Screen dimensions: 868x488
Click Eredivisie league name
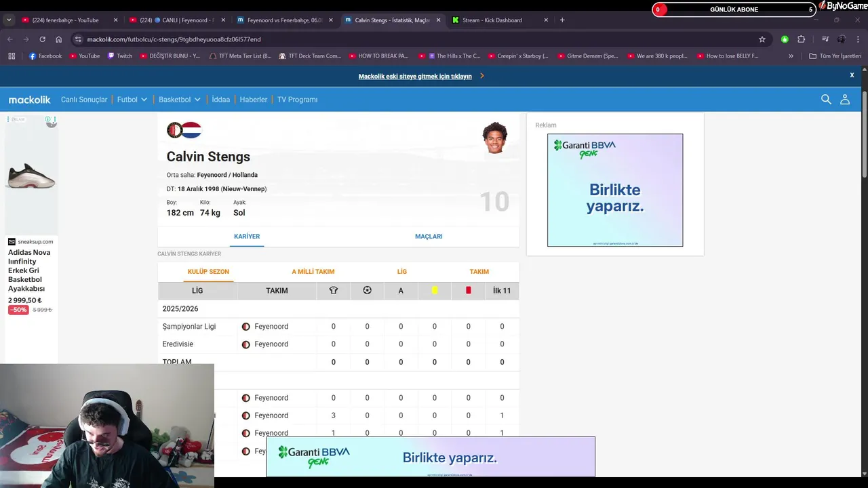[178, 344]
